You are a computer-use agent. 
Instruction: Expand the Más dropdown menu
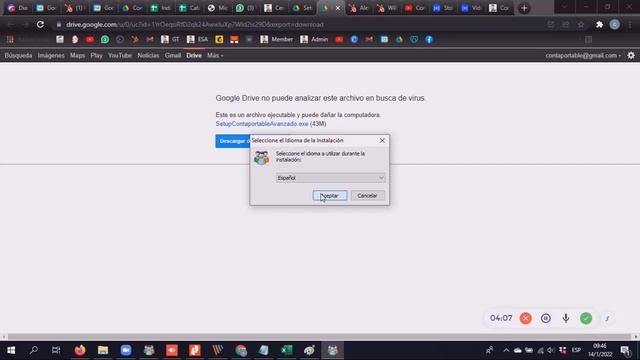click(215, 56)
